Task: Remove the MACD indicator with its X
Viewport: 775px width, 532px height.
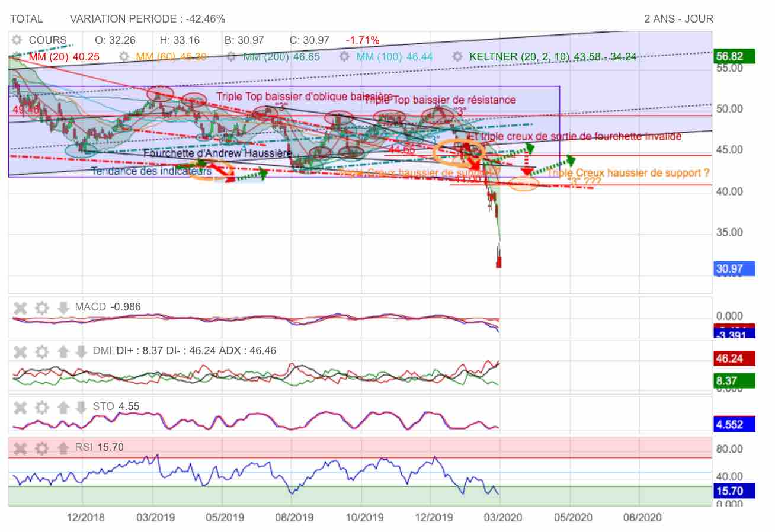Action: click(21, 307)
